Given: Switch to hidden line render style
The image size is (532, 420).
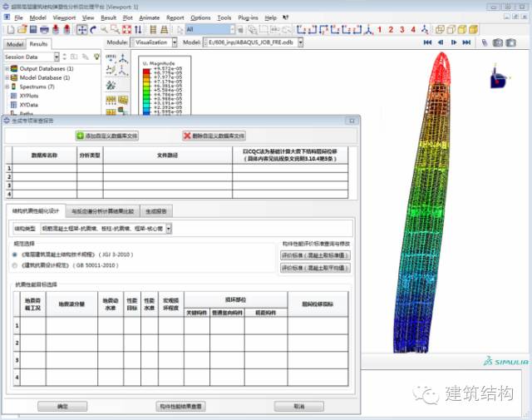Looking at the screenshot, I should coord(451,30).
